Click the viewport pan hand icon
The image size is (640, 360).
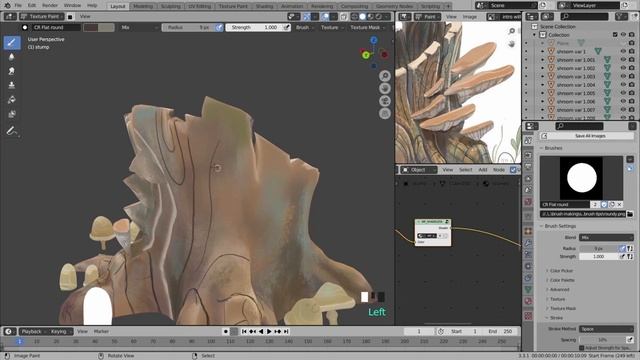(384, 89)
